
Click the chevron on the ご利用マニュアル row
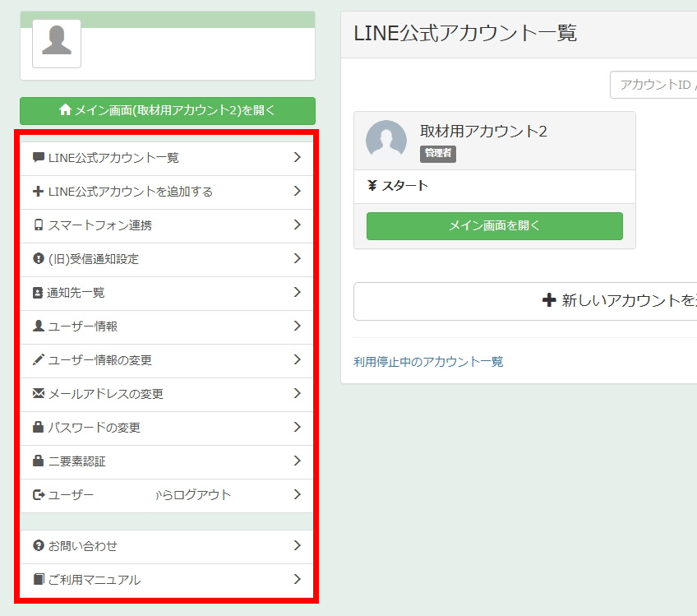pyautogui.click(x=298, y=580)
